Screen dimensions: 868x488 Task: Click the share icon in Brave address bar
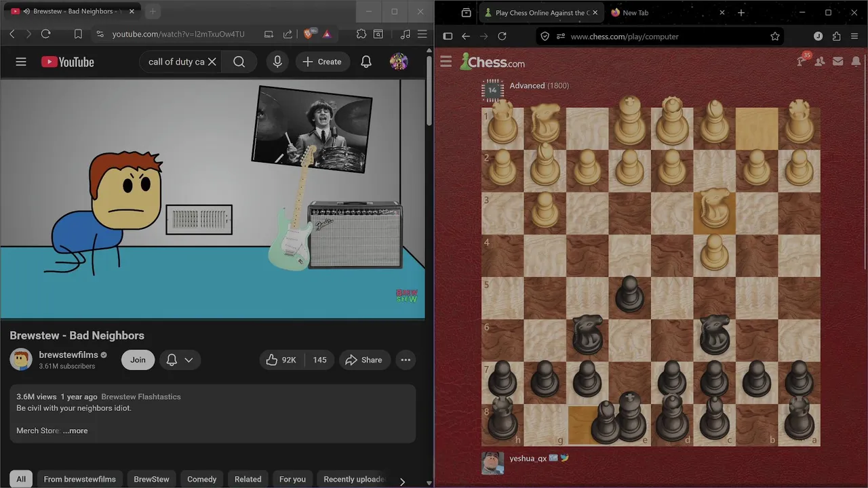(288, 34)
